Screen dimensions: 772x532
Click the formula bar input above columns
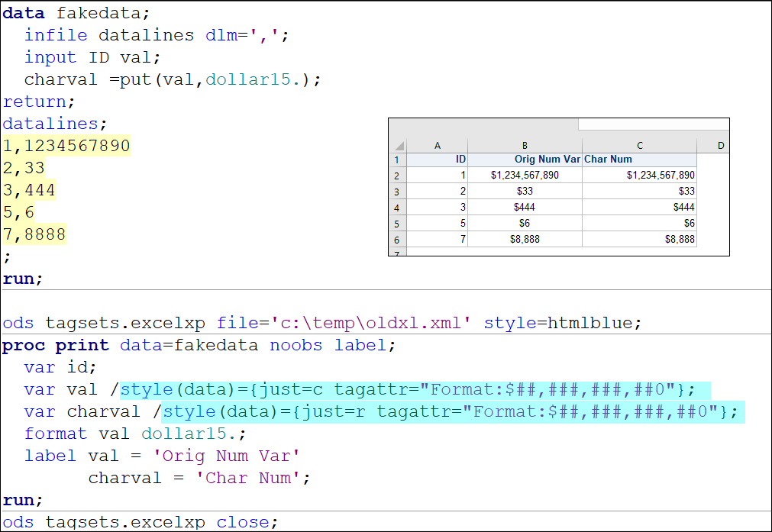[x=654, y=124]
